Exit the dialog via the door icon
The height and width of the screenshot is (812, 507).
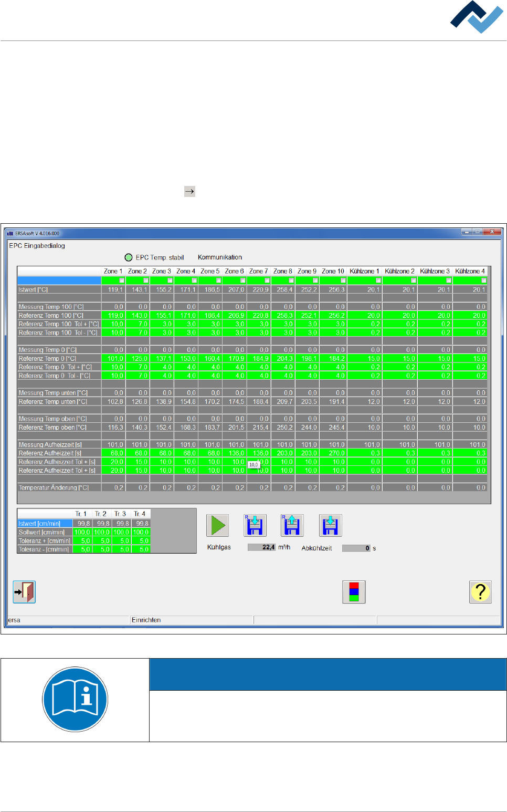[x=24, y=592]
